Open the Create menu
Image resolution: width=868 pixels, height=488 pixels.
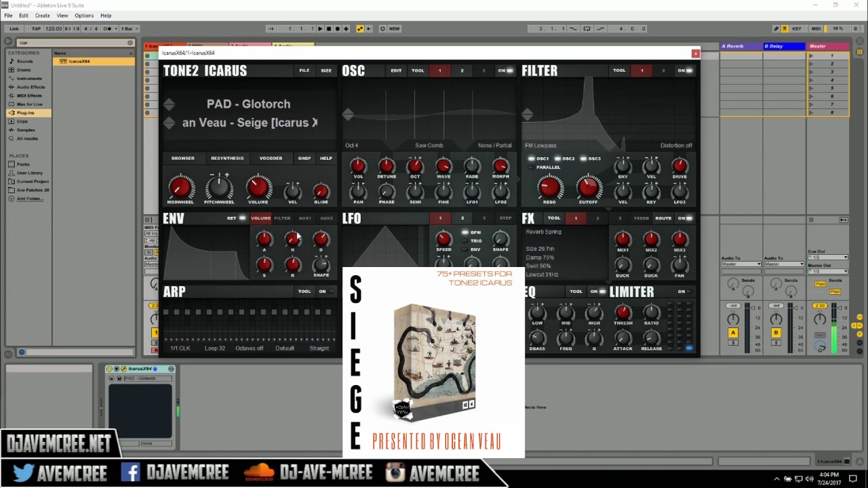(42, 16)
